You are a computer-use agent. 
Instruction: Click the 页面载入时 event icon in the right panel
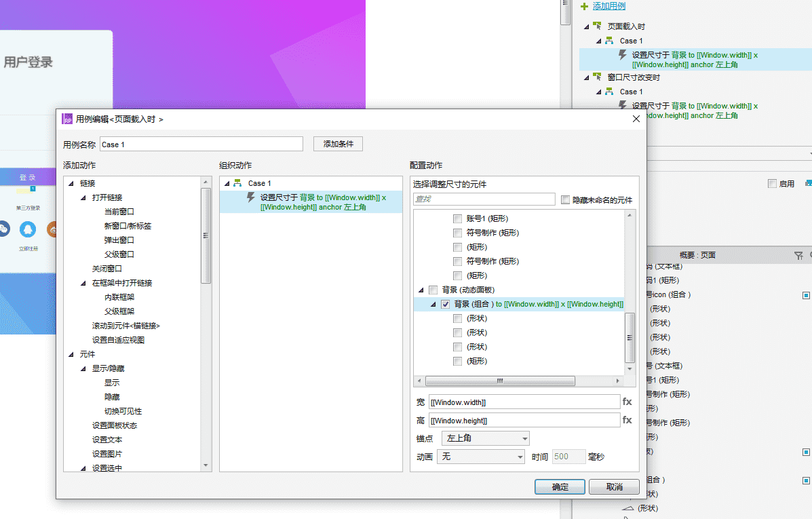pyautogui.click(x=597, y=26)
